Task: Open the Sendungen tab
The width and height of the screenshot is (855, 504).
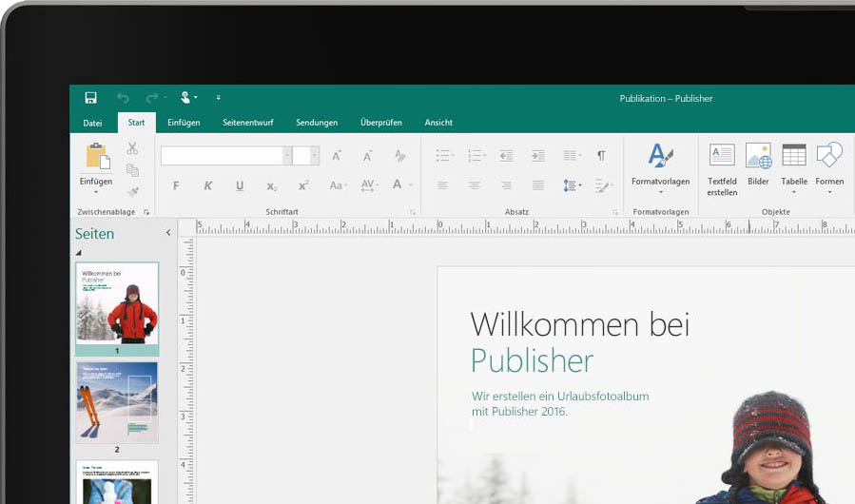Action: click(317, 123)
